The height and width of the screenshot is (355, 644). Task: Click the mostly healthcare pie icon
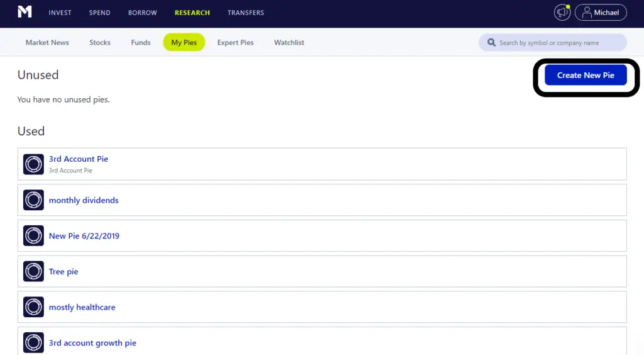click(33, 307)
